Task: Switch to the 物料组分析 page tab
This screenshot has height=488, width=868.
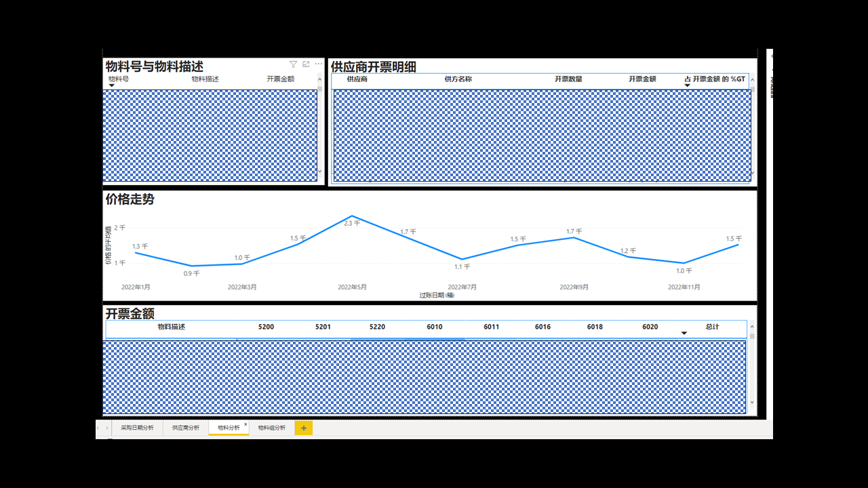Action: pyautogui.click(x=272, y=428)
